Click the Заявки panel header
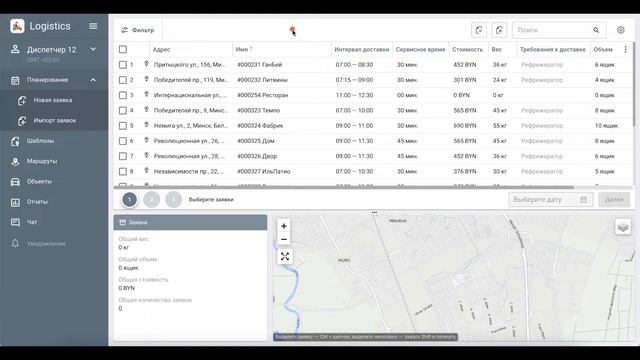Viewport: 640px width, 360px height. tap(190, 222)
